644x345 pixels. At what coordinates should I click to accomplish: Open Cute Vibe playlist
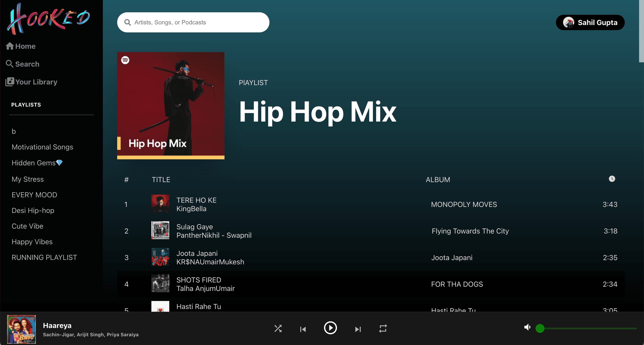27,226
